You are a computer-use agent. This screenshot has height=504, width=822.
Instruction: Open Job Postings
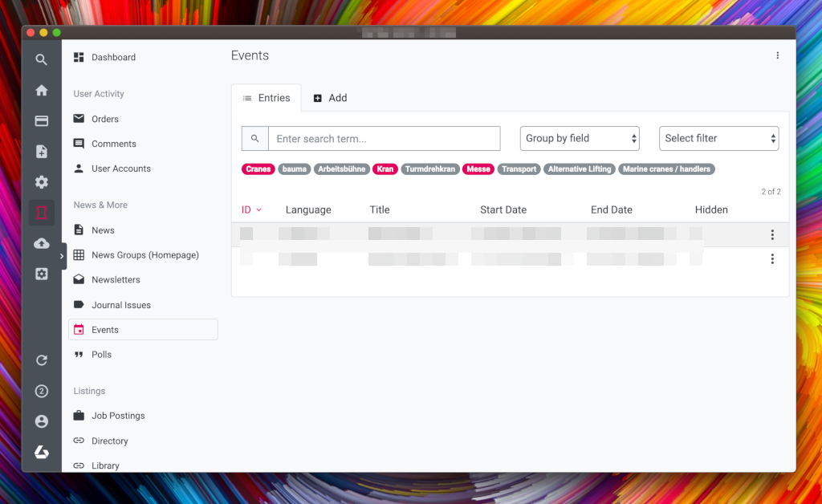[118, 416]
